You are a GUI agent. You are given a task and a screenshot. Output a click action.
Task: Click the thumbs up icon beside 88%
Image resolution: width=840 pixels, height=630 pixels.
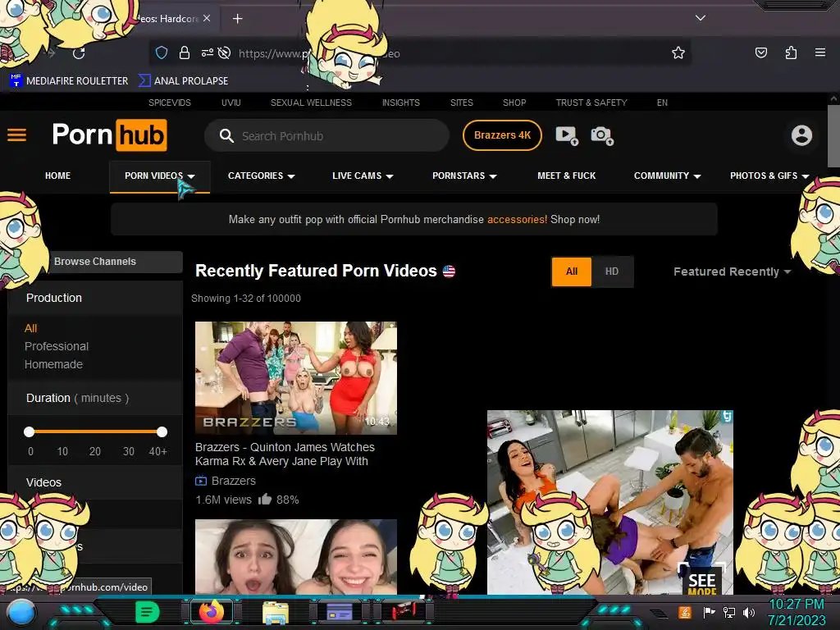tap(265, 500)
